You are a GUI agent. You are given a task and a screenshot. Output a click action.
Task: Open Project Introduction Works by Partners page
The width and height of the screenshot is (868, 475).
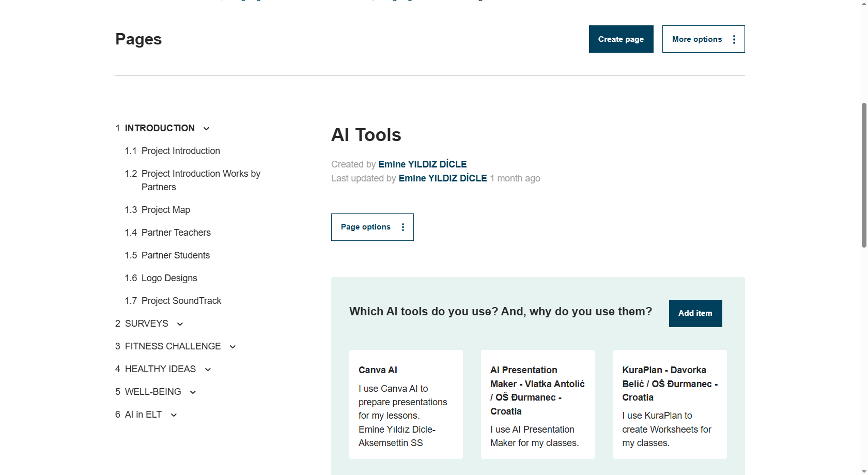201,180
